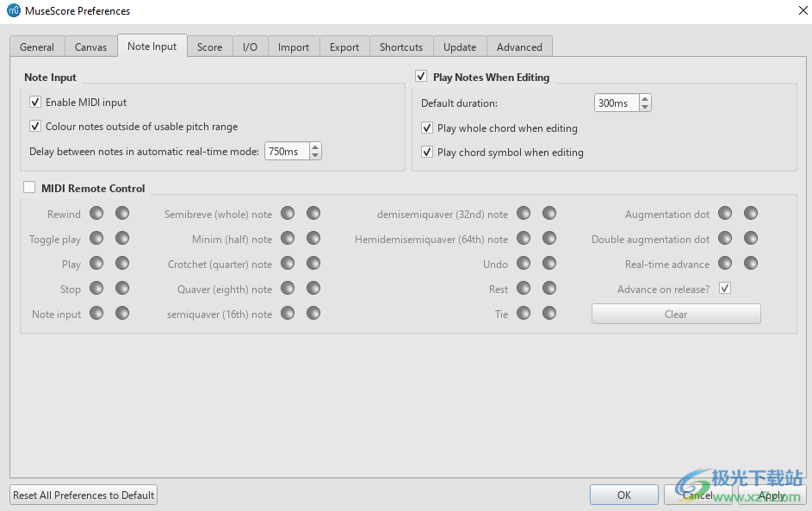
Task: Increase Default duration with the up arrow
Action: (645, 99)
